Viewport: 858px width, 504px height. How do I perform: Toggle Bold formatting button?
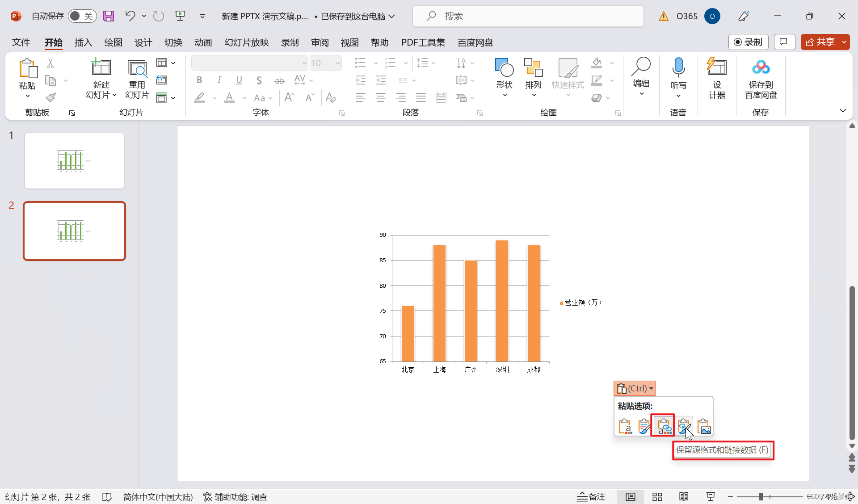pos(199,80)
